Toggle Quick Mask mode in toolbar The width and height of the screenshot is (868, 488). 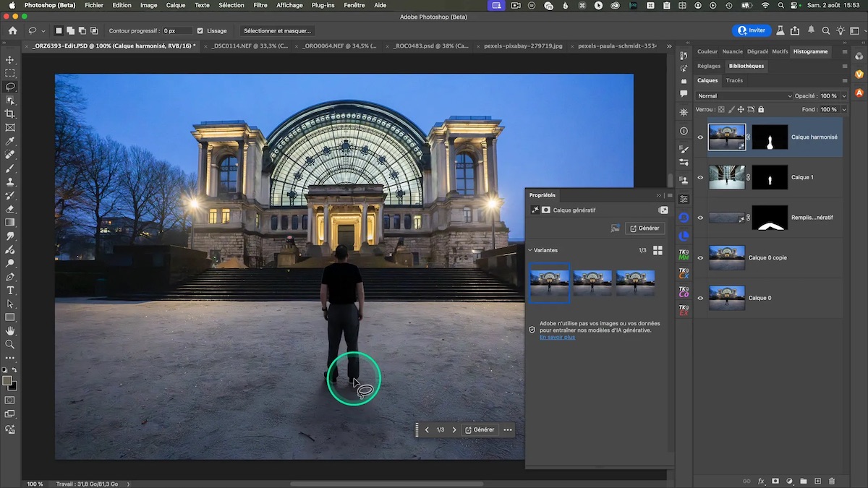pos(10,400)
